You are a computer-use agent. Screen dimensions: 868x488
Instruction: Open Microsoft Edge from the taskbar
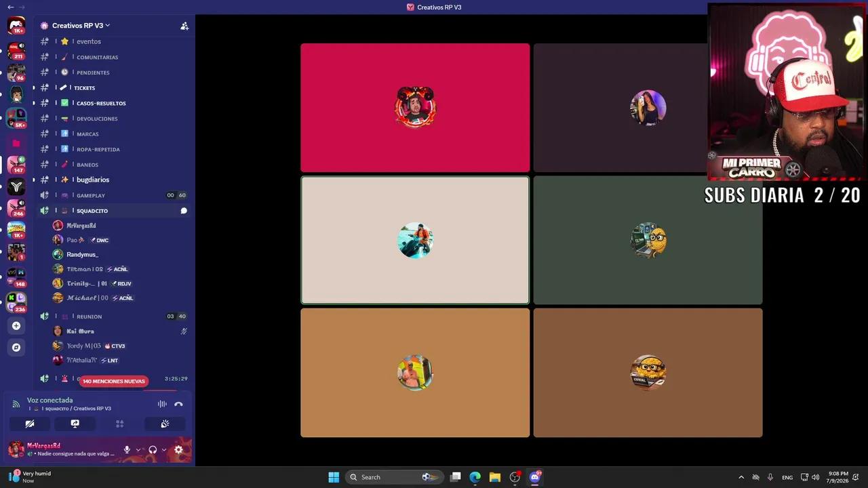tap(475, 477)
